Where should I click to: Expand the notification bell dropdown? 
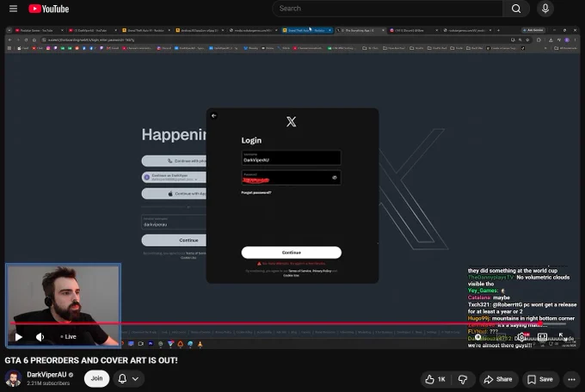tap(128, 379)
